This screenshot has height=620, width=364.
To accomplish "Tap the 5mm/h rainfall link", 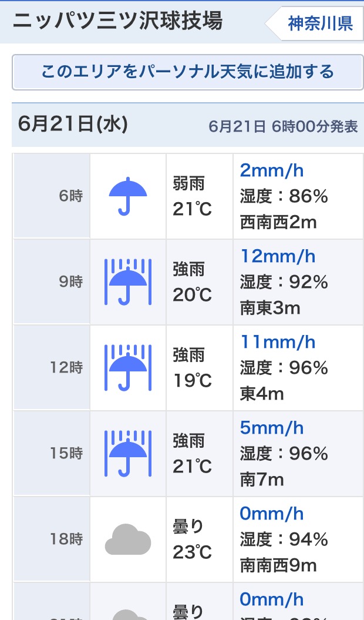I will [272, 428].
